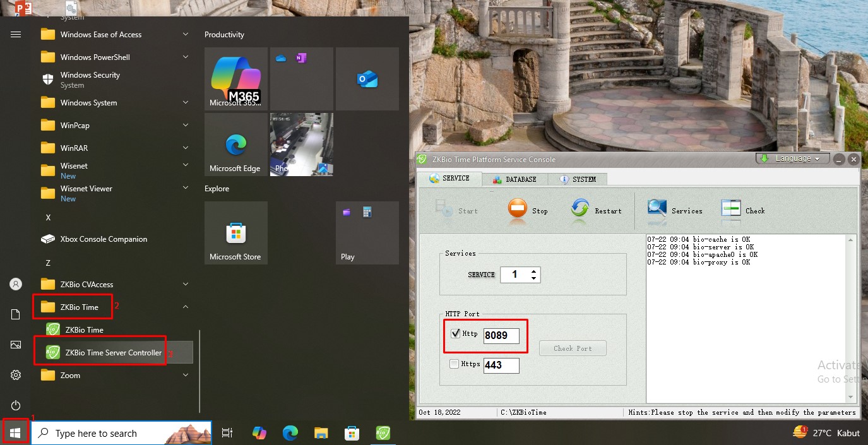Expand the Windows System folder
Image resolution: width=868 pixels, height=445 pixels.
186,102
